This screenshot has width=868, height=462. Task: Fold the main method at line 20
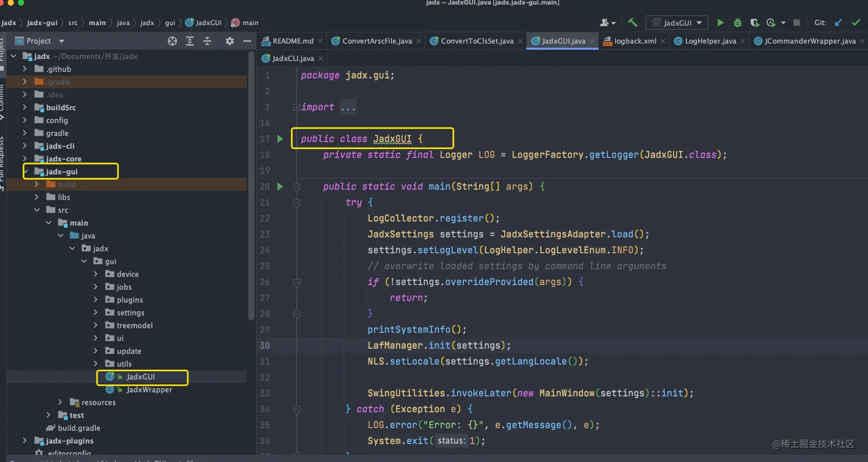coord(297,187)
